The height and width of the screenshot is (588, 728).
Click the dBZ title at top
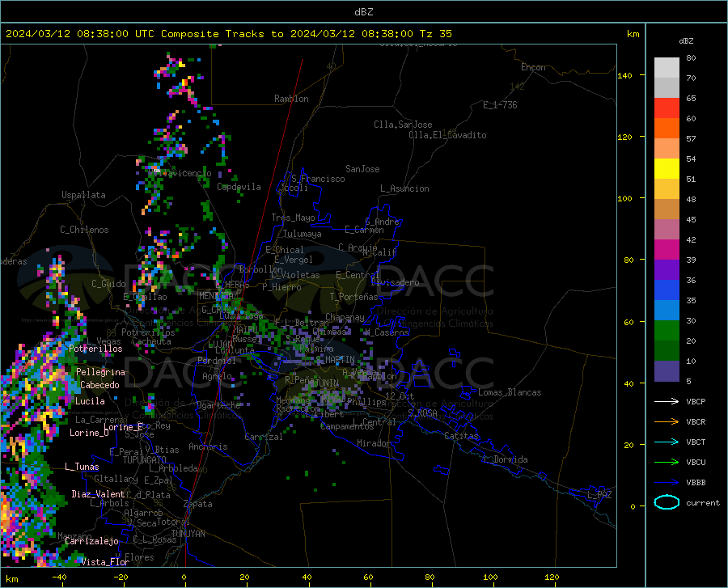[x=363, y=12]
